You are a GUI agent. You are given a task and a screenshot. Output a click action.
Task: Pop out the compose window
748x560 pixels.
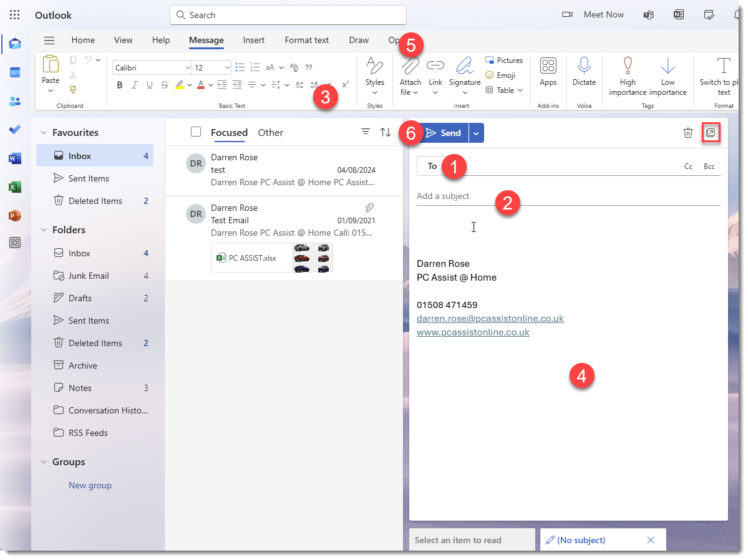711,132
